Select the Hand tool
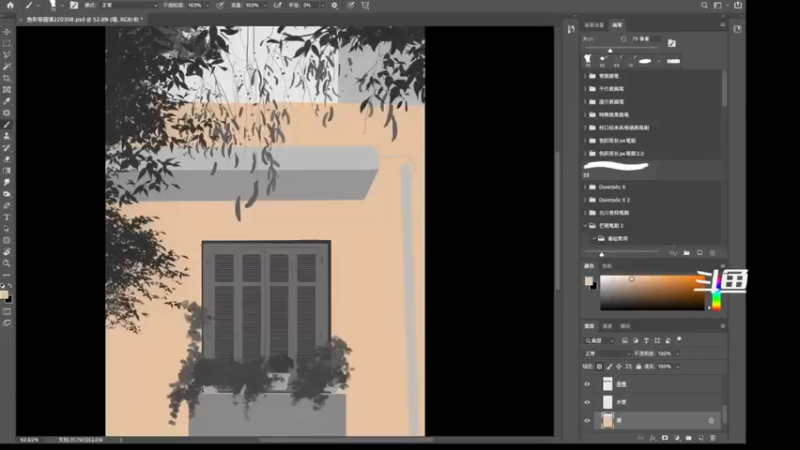 [x=7, y=252]
